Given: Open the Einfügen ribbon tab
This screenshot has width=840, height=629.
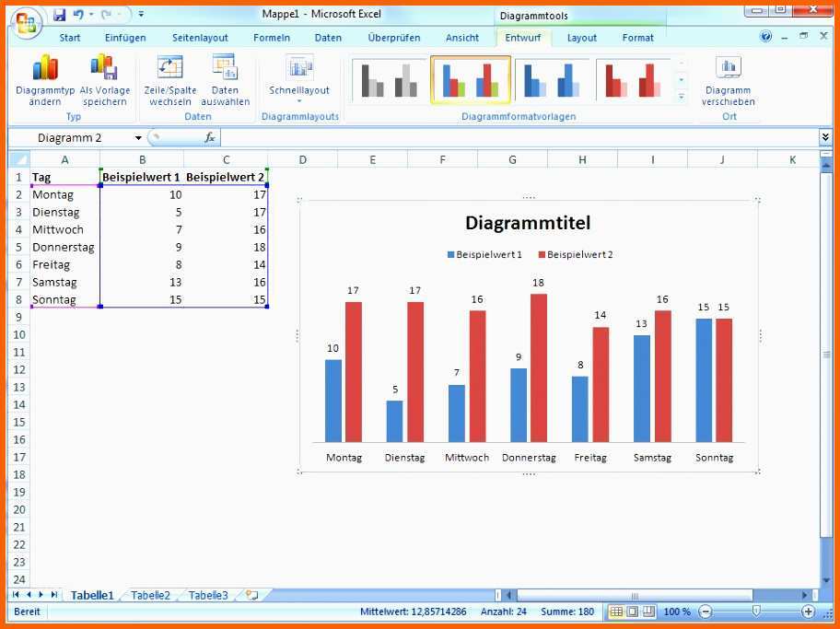Looking at the screenshot, I should 125,38.
